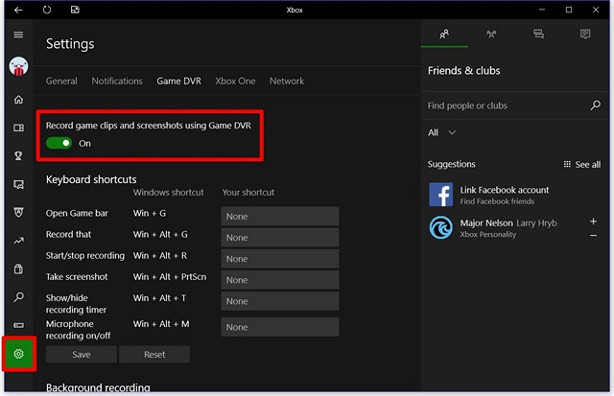Switch to Parties tab icon

491,34
